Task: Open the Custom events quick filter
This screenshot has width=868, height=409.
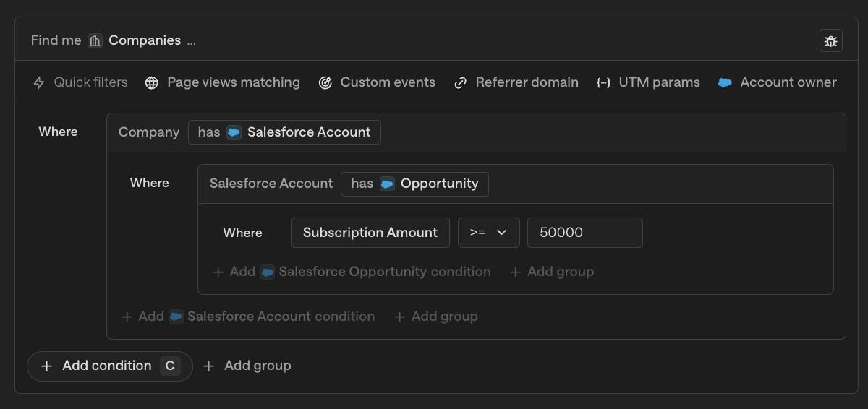Action: 378,82
